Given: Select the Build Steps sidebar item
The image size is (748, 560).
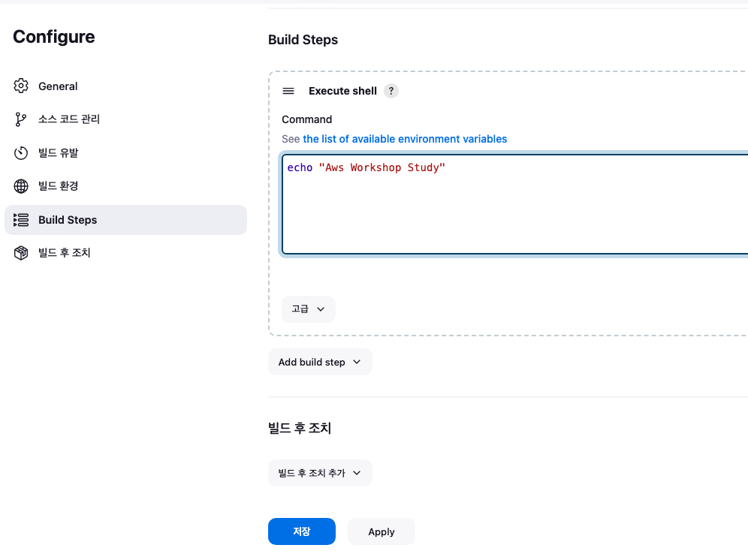Looking at the screenshot, I should coord(125,220).
